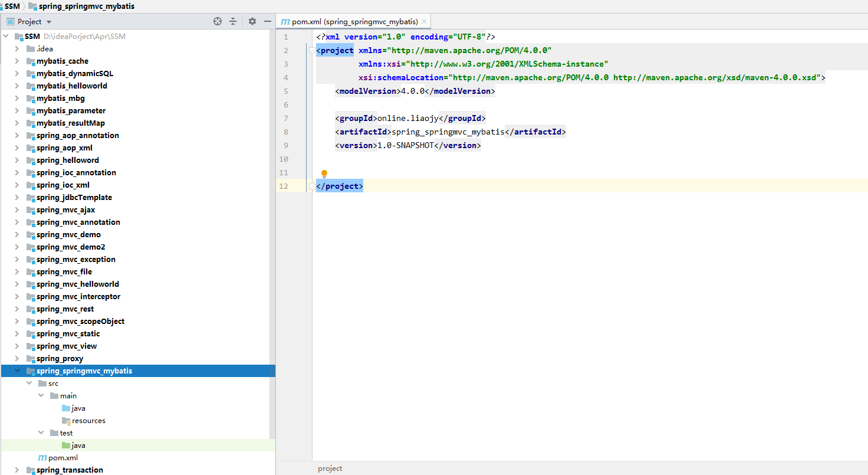The width and height of the screenshot is (868, 475).
Task: Collapse the test folder
Action: click(x=41, y=433)
